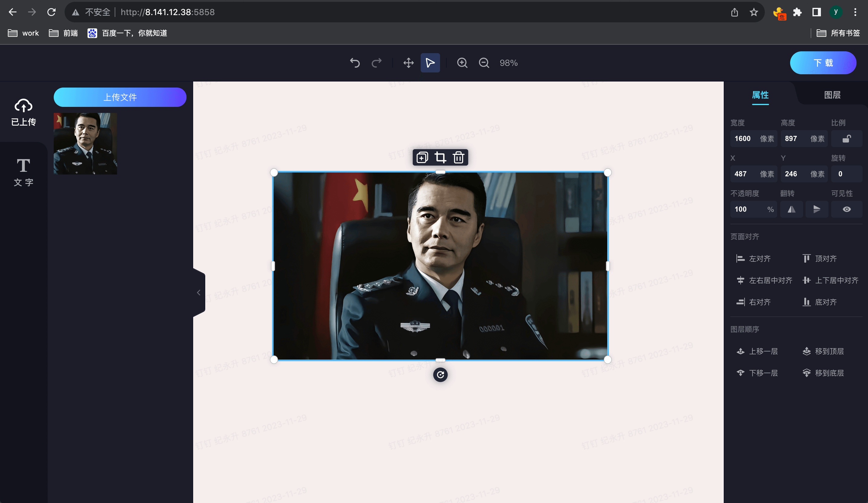Open the 所有书签 all bookmarks folder

tap(838, 33)
